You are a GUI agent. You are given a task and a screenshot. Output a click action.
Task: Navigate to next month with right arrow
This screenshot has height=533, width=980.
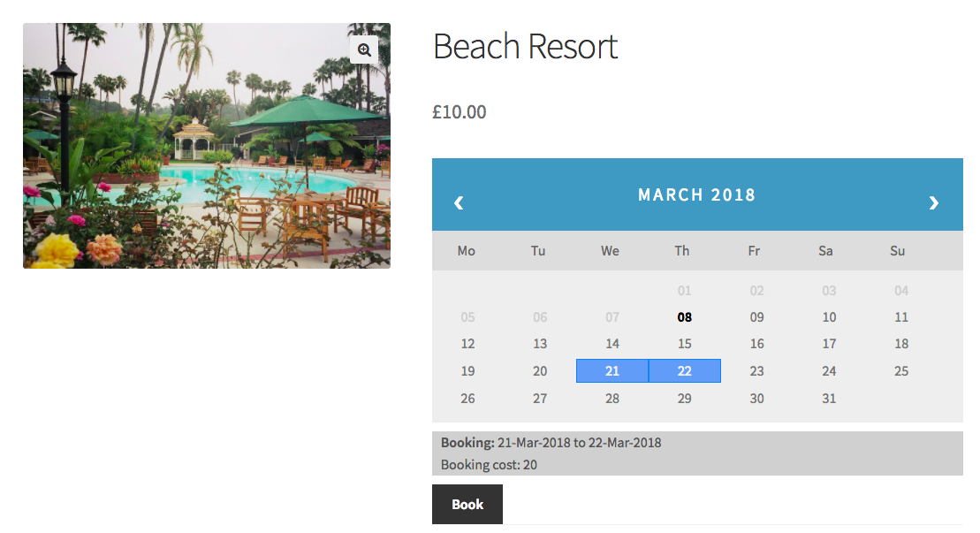pyautogui.click(x=934, y=202)
